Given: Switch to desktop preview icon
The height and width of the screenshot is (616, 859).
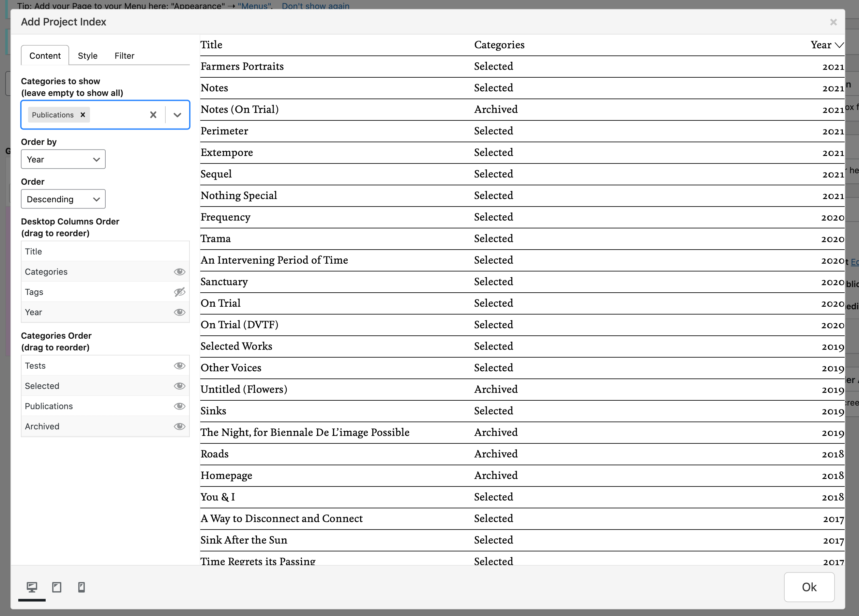Looking at the screenshot, I should pyautogui.click(x=32, y=587).
